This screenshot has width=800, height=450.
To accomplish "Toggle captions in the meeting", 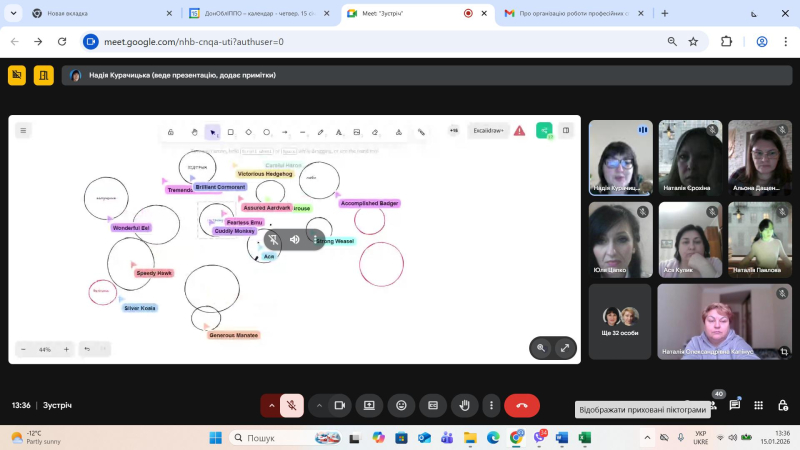I will click(433, 405).
